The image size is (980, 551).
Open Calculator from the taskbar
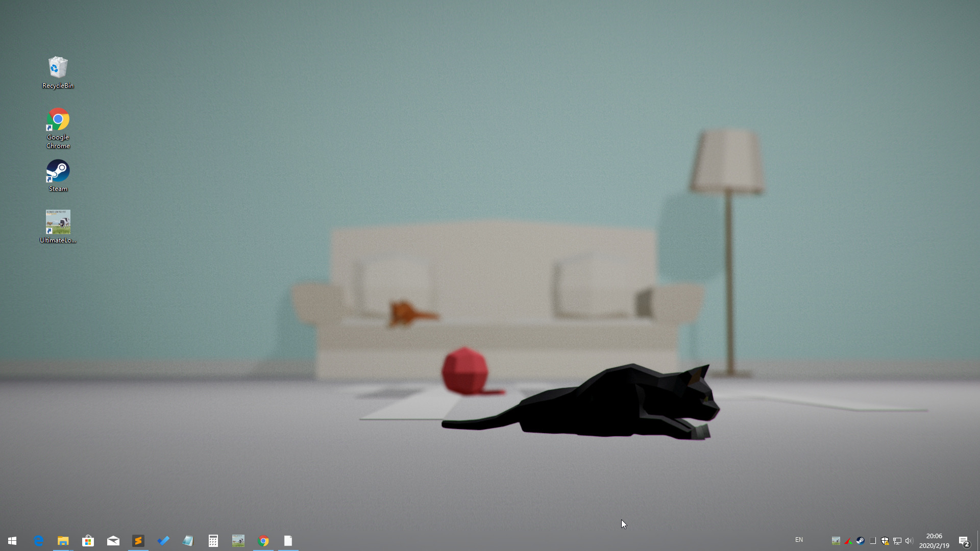213,541
